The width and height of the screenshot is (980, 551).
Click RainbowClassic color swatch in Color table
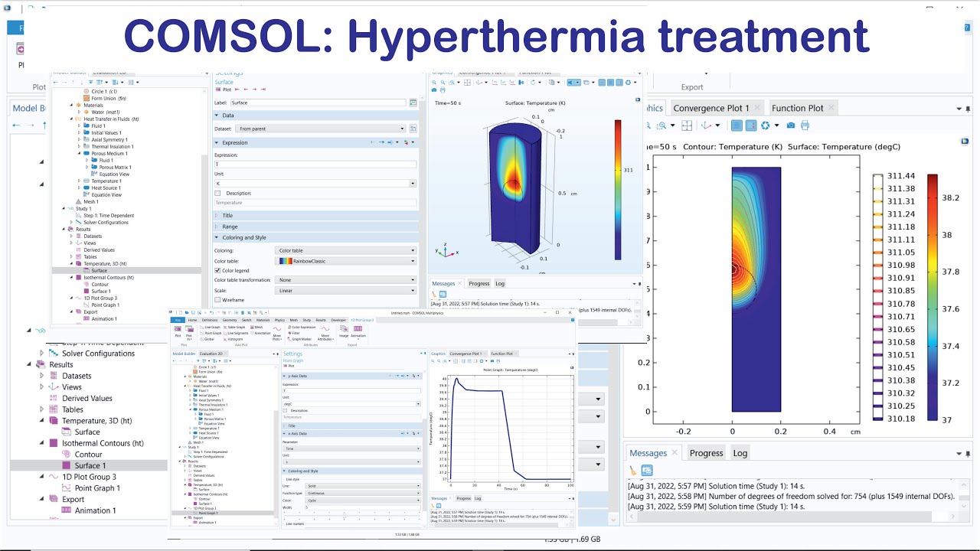click(x=285, y=261)
